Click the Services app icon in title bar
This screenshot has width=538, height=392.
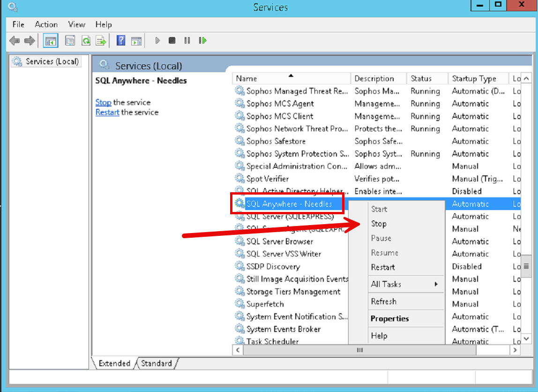13,7
